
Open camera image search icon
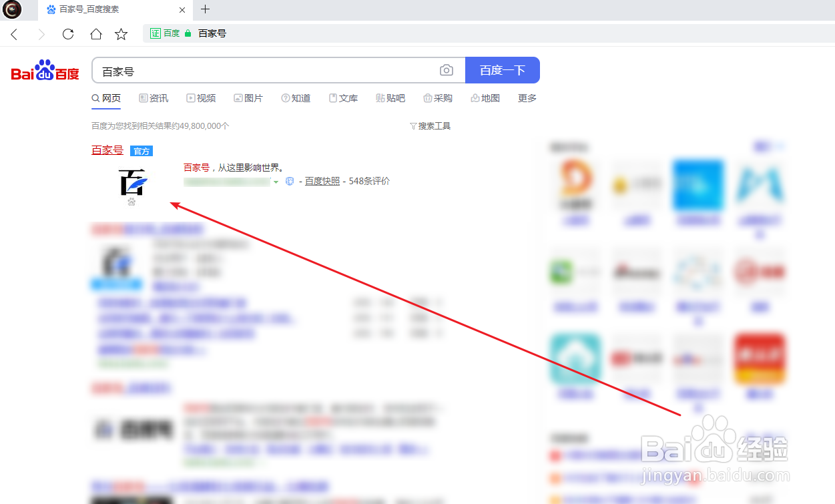click(447, 70)
